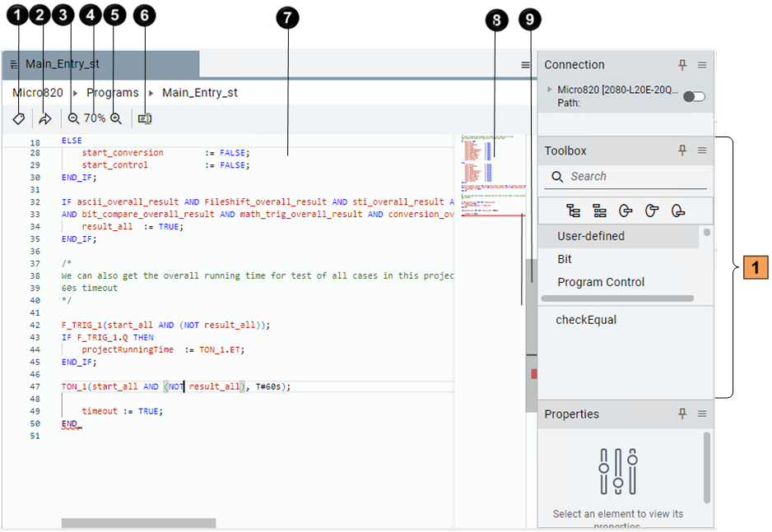Viewport: 772px width, 532px height.
Task: Select the Program Control toolbox category
Action: [601, 282]
